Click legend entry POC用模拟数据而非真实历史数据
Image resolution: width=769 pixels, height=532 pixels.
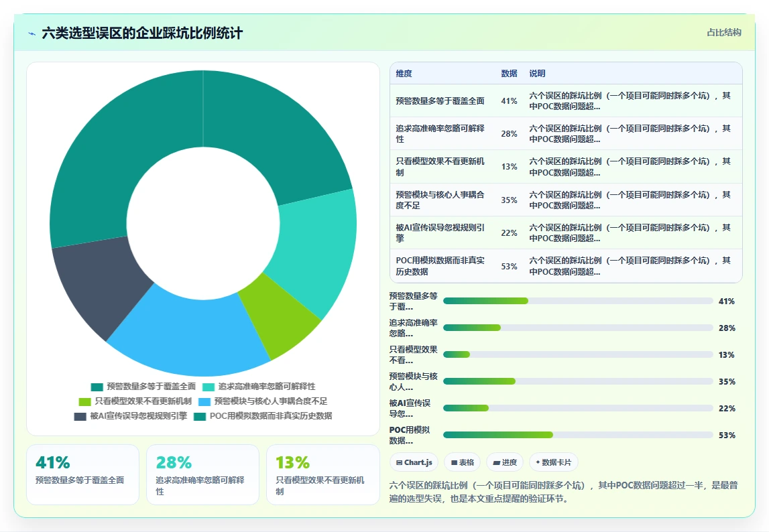click(x=263, y=416)
